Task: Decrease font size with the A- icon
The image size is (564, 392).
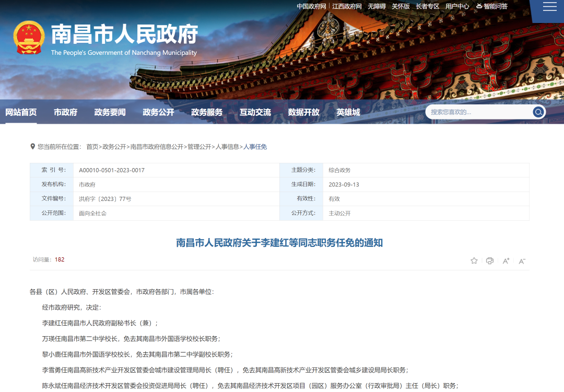Action: [x=522, y=260]
